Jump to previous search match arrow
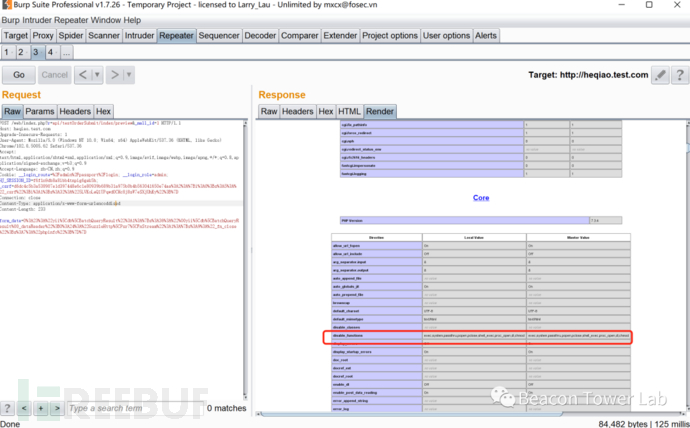Viewport: 690px width, 428px height. click(x=24, y=408)
